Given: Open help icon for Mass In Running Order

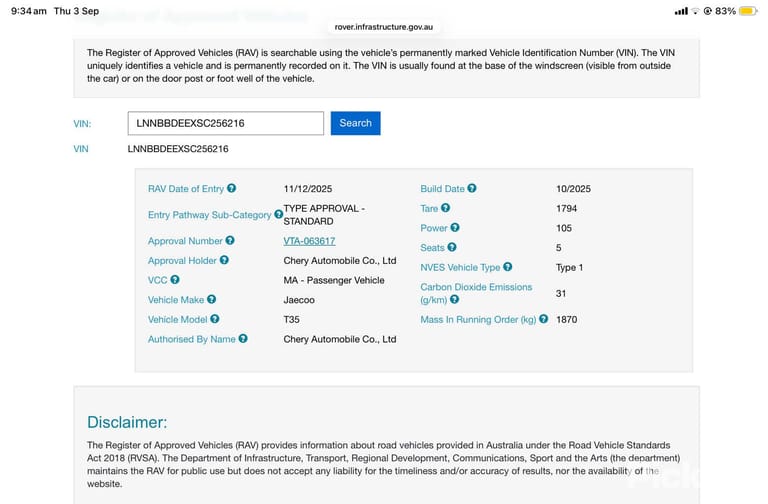Looking at the screenshot, I should (544, 319).
